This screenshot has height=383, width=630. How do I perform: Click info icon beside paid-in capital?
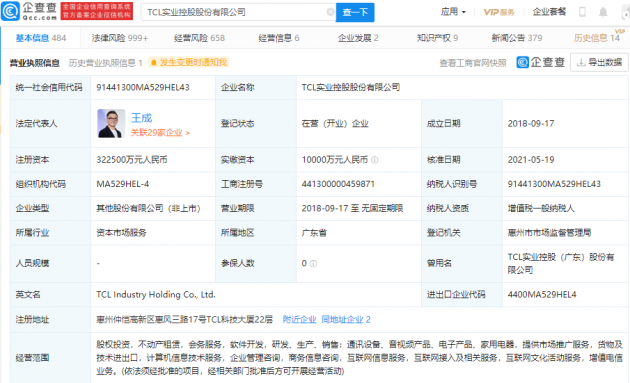374,160
